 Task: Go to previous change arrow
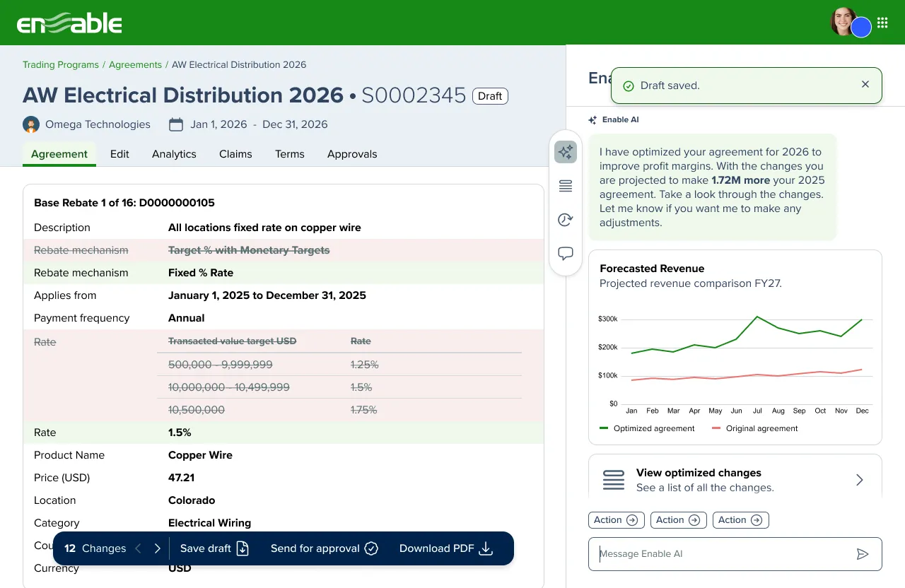click(x=139, y=548)
